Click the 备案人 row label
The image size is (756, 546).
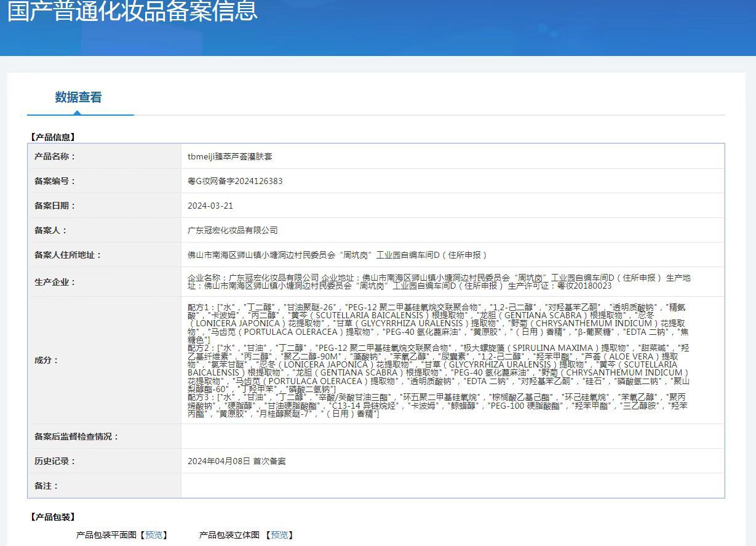pos(50,230)
